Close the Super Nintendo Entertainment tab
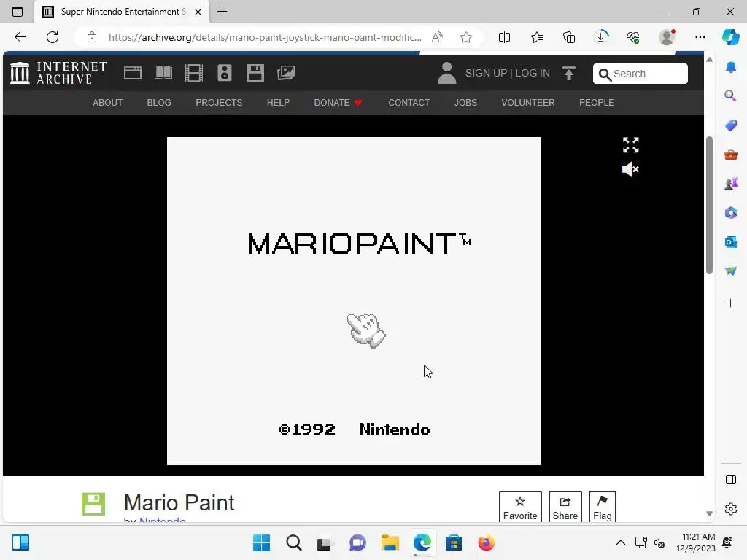Screen dimensions: 747x560 [198, 12]
